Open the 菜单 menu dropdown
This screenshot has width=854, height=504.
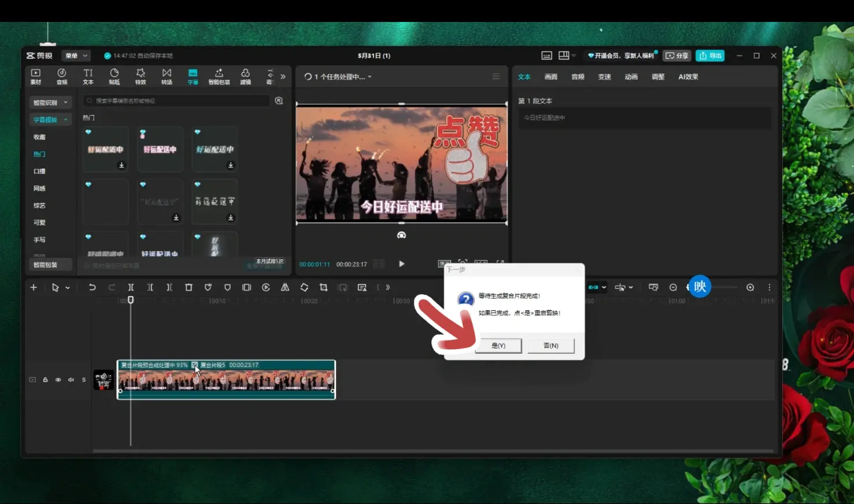tap(76, 55)
